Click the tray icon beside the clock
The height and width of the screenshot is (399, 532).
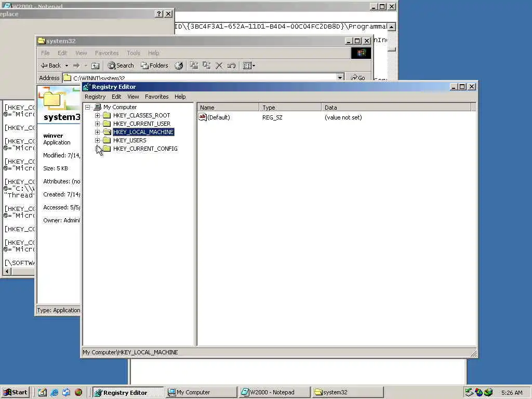488,392
